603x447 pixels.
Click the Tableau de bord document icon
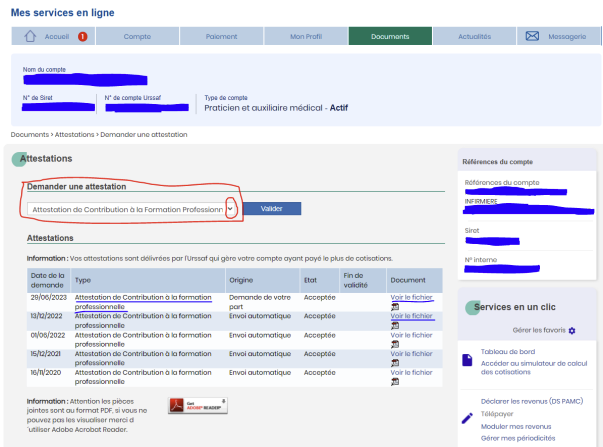469,362
